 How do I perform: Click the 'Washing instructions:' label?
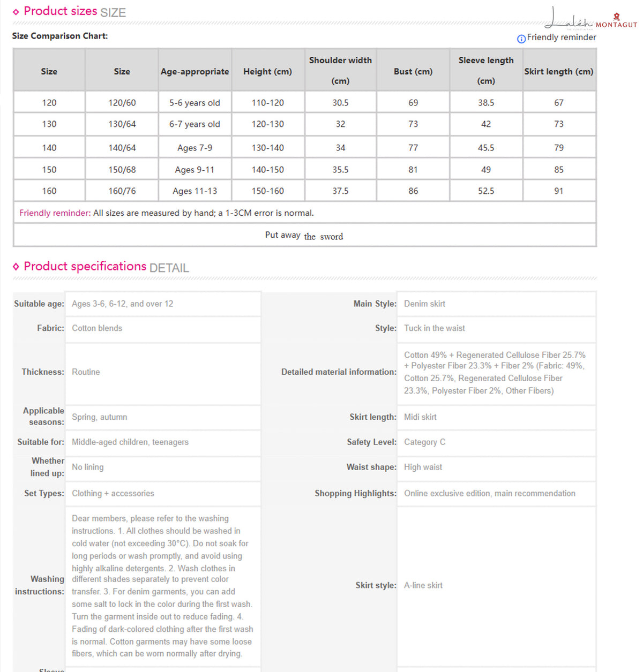coord(40,585)
